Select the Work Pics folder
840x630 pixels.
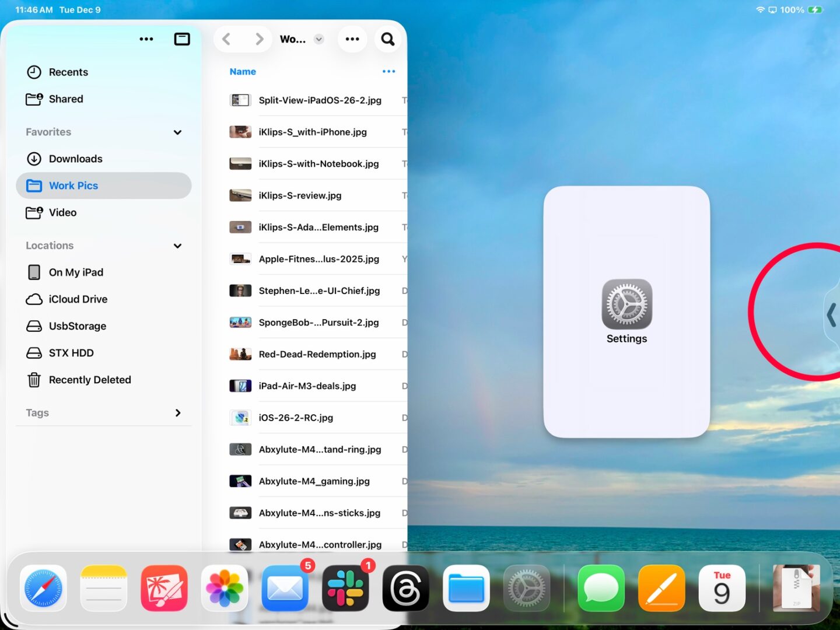[73, 185]
